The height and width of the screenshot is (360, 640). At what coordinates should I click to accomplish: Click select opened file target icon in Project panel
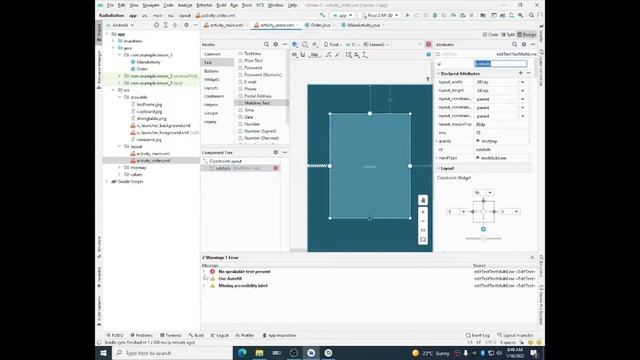156,25
